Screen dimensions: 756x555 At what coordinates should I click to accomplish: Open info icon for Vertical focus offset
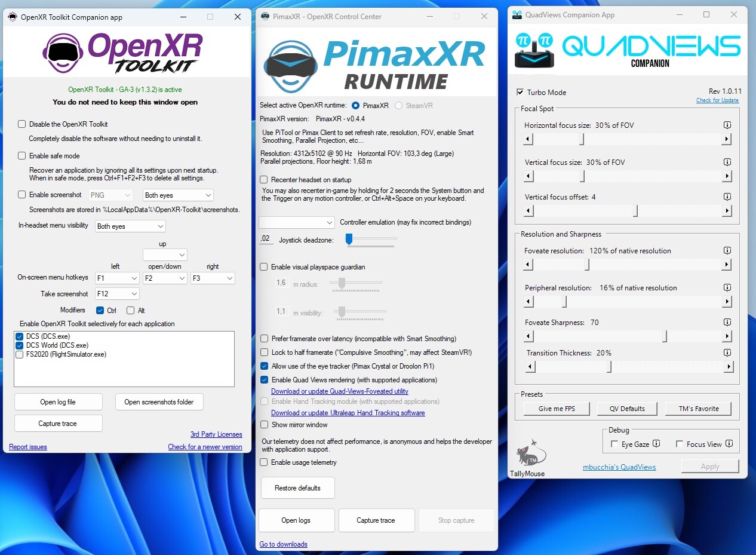tap(727, 197)
